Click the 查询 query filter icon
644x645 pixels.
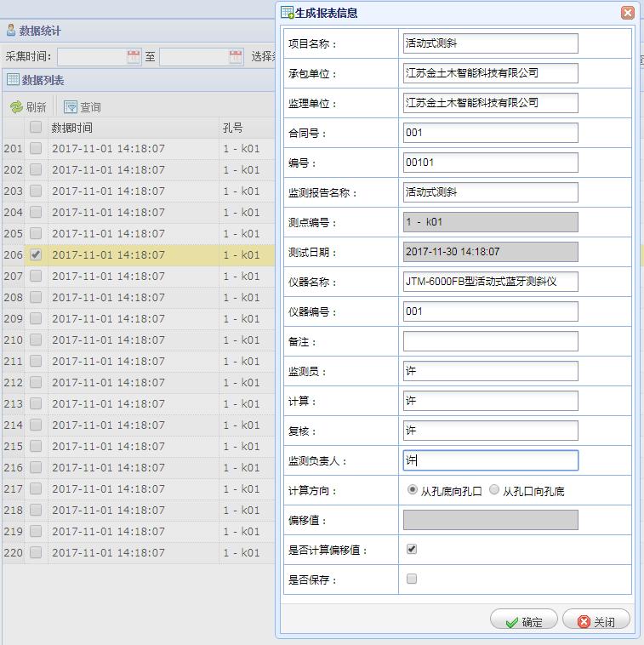pos(71,107)
